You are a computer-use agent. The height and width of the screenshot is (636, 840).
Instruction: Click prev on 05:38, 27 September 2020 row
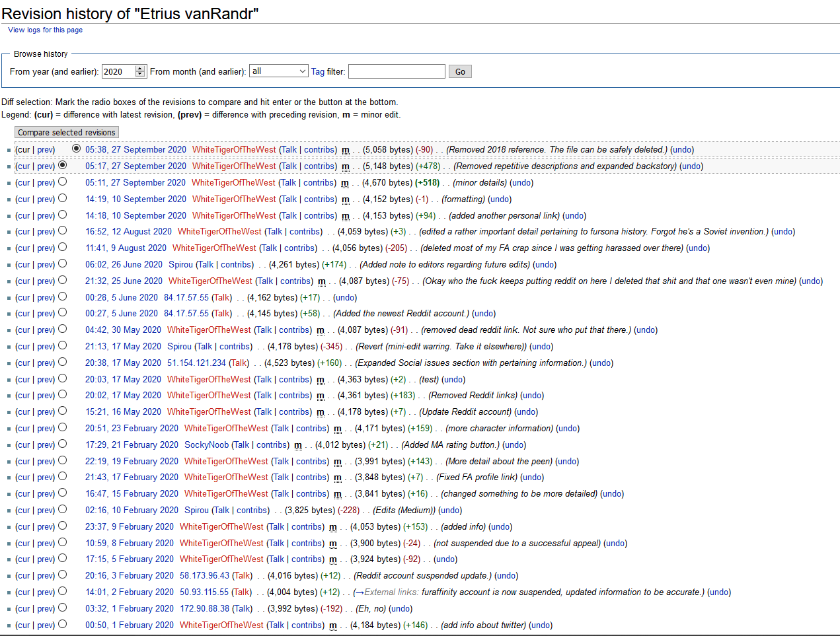(x=46, y=150)
